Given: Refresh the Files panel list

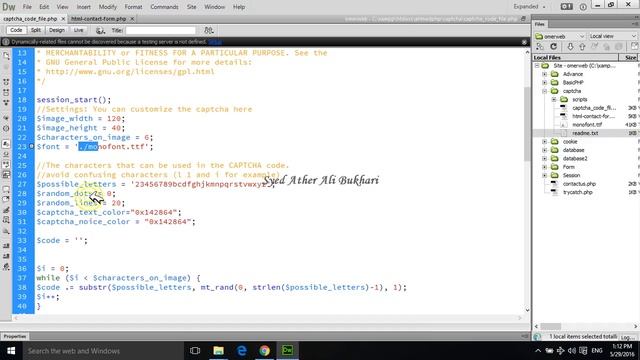Looking at the screenshot, I should [553, 47].
